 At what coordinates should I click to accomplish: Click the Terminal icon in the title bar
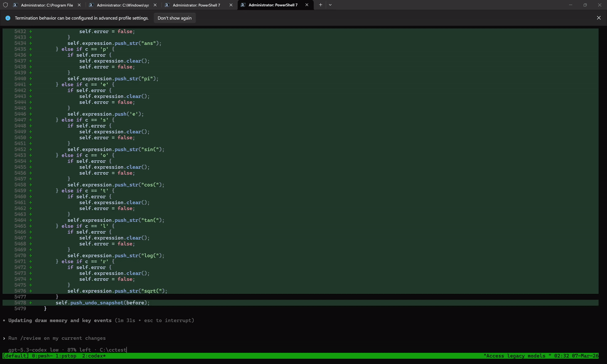(x=5, y=4)
